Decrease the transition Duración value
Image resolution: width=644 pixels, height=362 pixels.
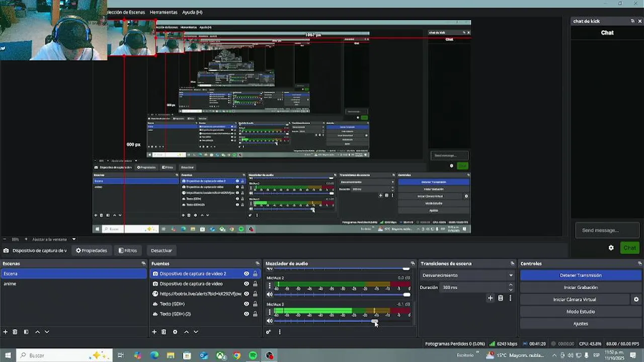[511, 290]
